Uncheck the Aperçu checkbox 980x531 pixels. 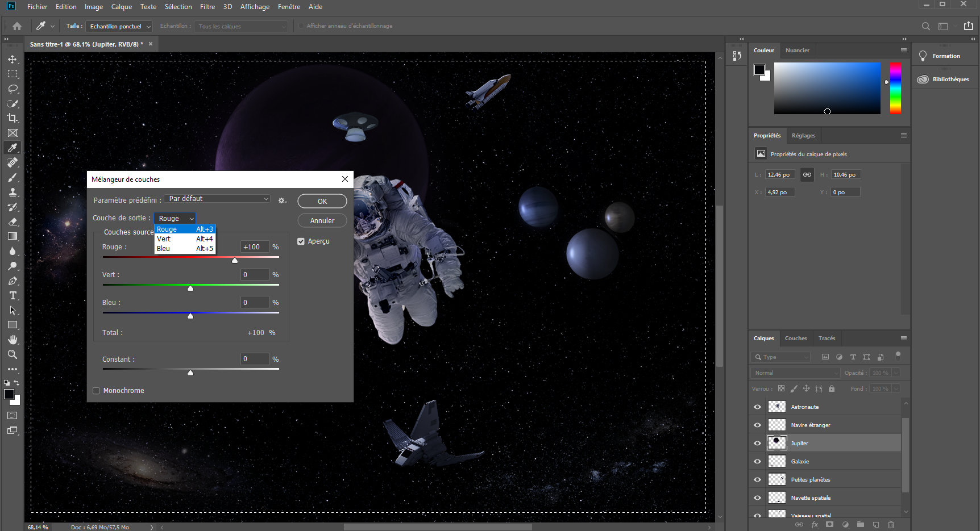301,241
